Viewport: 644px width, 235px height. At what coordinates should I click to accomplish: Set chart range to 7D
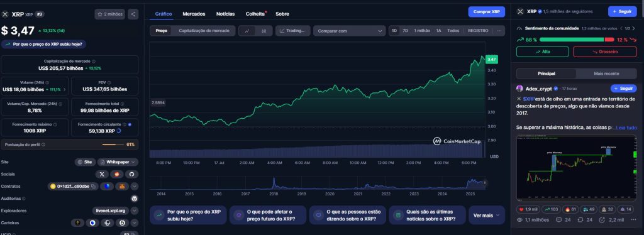coord(406,31)
